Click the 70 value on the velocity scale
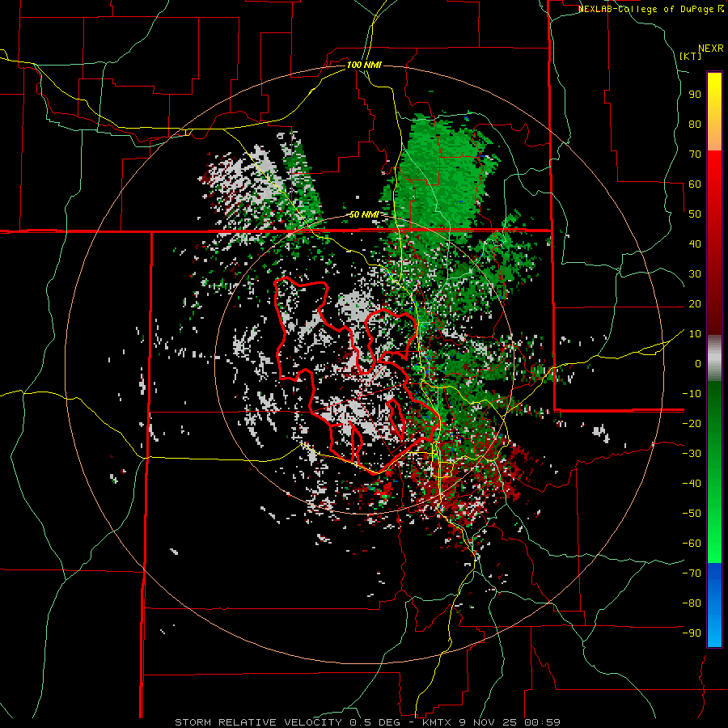The height and width of the screenshot is (728, 728). [695, 154]
